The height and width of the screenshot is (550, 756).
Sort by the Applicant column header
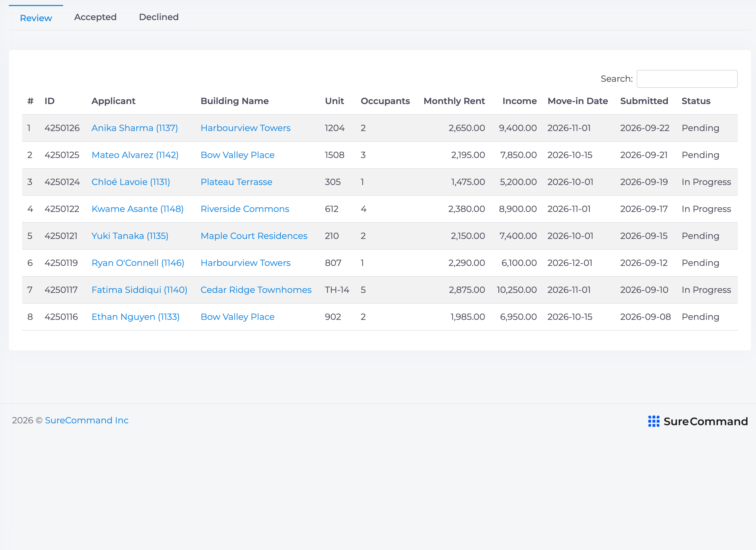(x=113, y=101)
